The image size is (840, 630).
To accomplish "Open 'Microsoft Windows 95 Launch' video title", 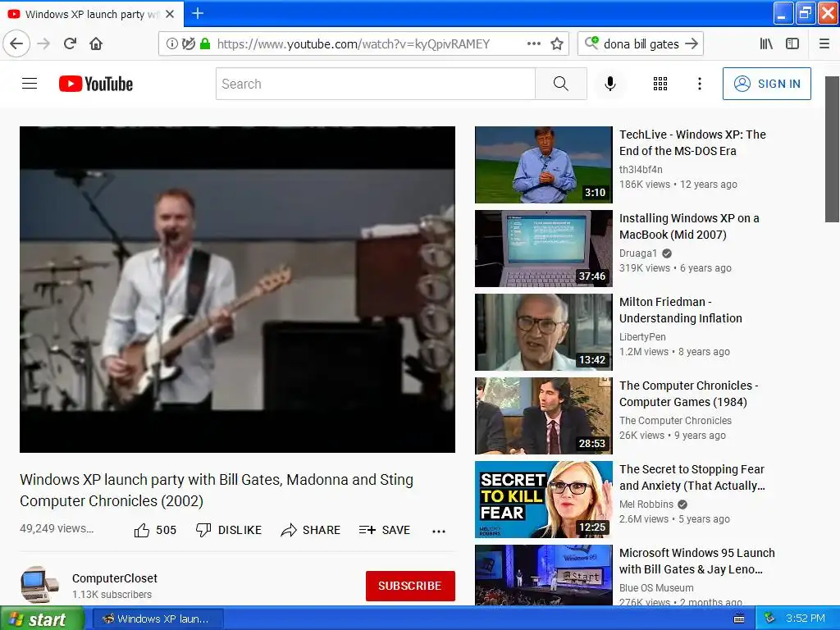I will [x=697, y=560].
